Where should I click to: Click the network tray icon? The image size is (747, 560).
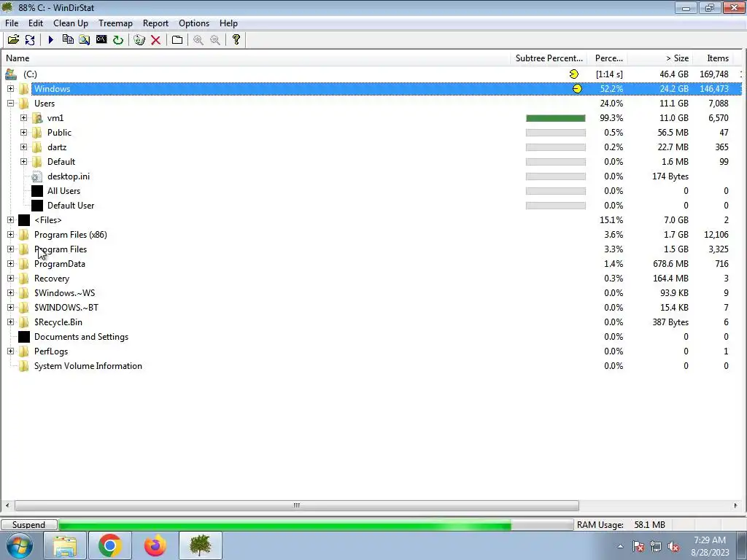[x=656, y=546]
